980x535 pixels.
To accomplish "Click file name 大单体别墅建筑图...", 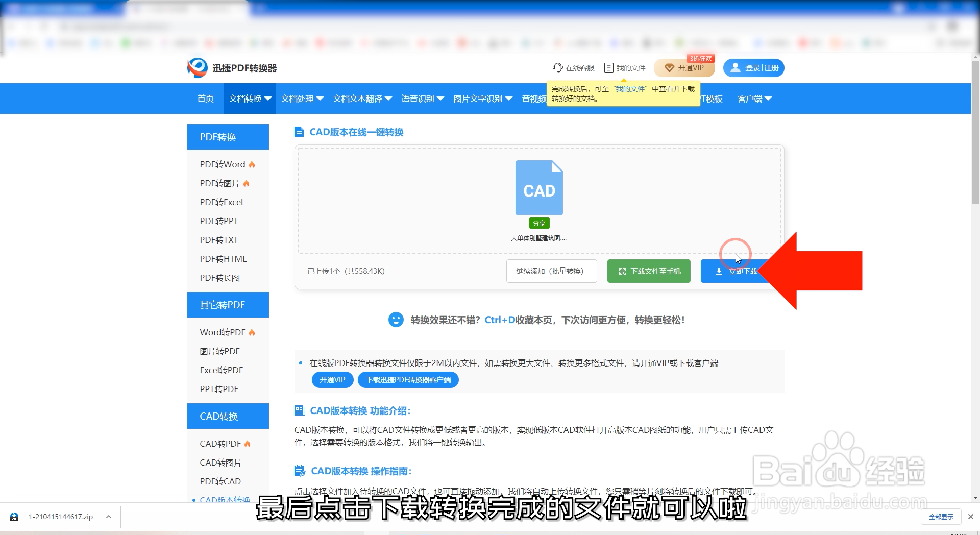I will [539, 238].
